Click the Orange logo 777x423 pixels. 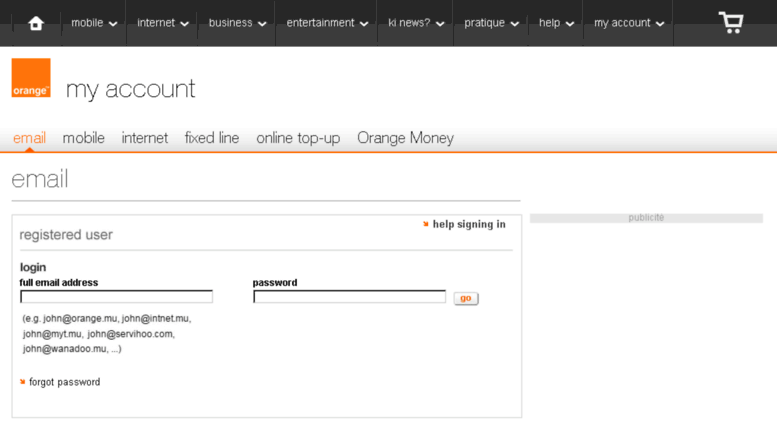[31, 78]
